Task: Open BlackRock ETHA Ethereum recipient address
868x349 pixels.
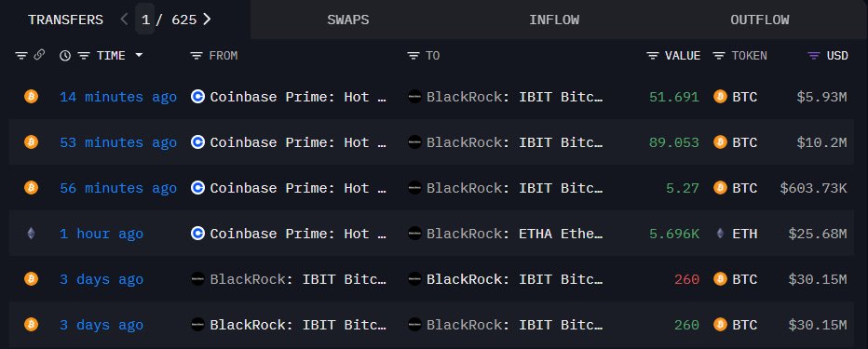Action: (x=514, y=234)
